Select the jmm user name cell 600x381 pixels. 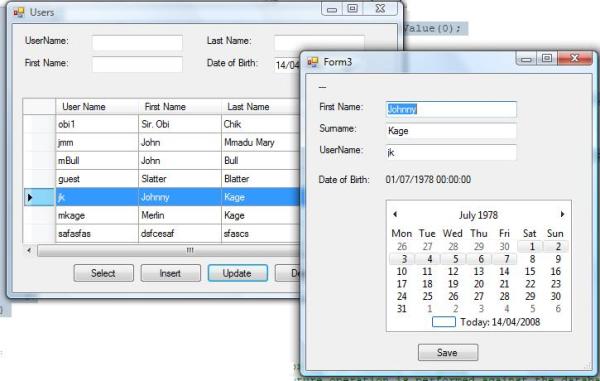(x=97, y=142)
